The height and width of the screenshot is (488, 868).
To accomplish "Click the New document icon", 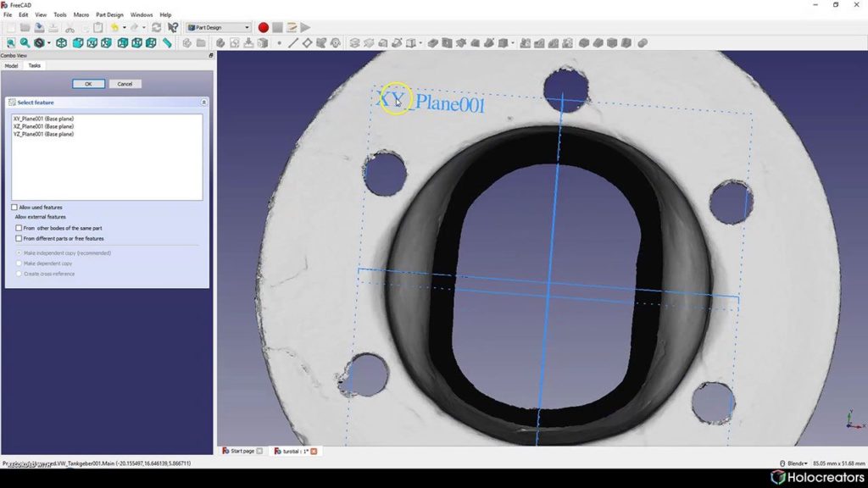I will click(x=10, y=28).
